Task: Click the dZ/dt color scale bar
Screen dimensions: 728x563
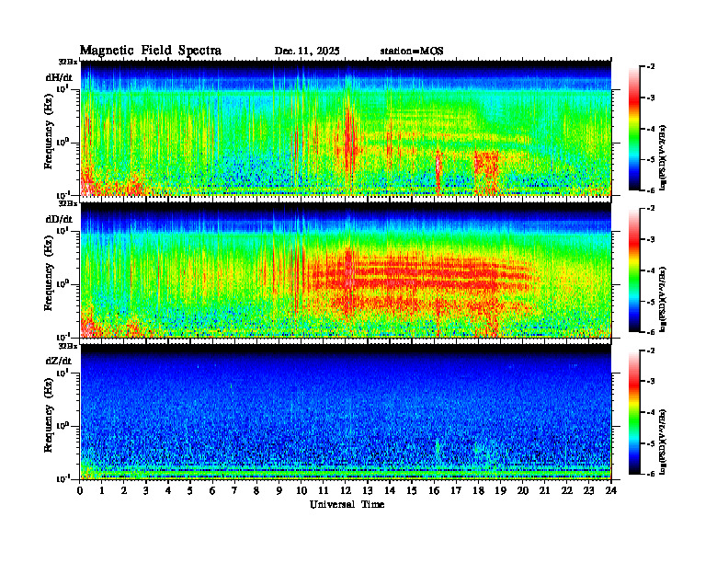Action: (x=634, y=412)
